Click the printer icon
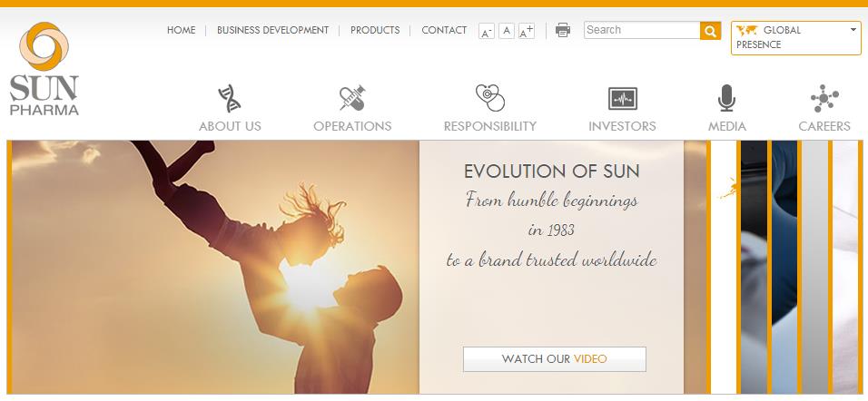The image size is (868, 401). [x=562, y=30]
